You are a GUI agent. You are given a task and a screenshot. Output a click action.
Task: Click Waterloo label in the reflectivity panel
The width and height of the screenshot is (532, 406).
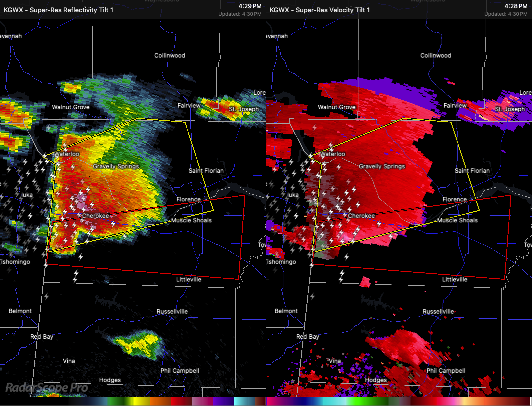click(67, 154)
